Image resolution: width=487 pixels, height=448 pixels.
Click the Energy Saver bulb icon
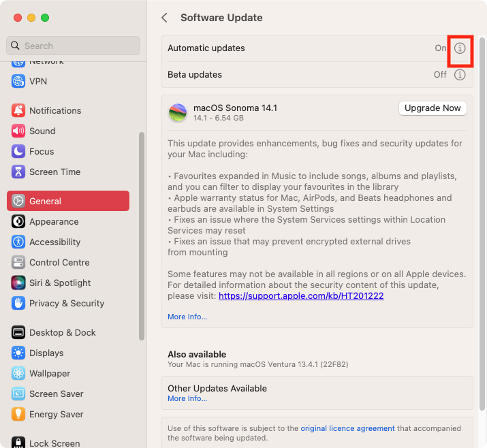click(x=18, y=414)
